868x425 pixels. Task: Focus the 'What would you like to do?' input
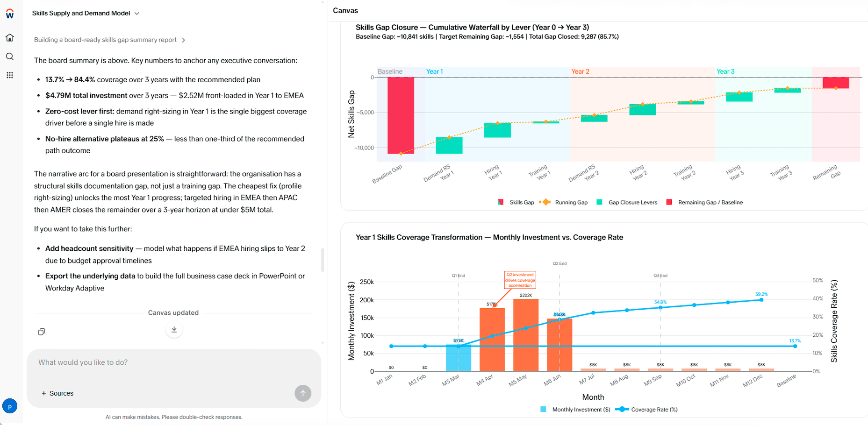point(174,362)
